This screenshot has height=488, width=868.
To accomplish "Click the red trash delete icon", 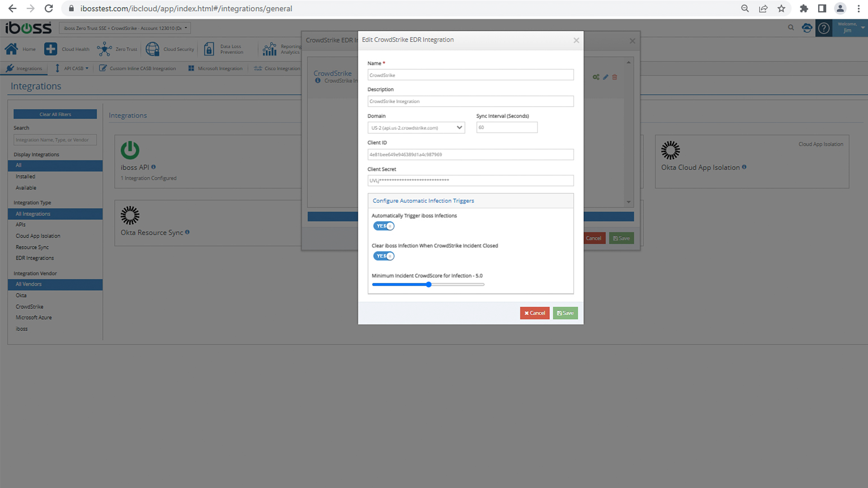I will [614, 77].
